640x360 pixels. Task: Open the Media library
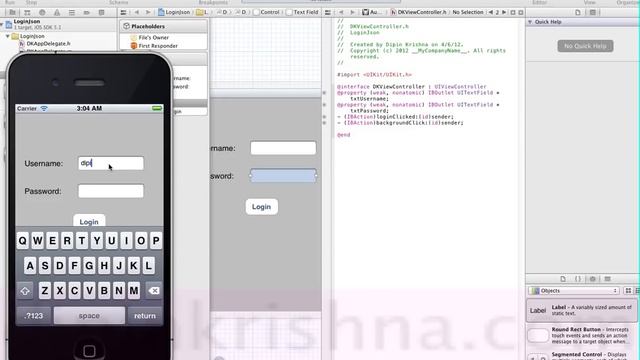pyautogui.click(x=607, y=279)
